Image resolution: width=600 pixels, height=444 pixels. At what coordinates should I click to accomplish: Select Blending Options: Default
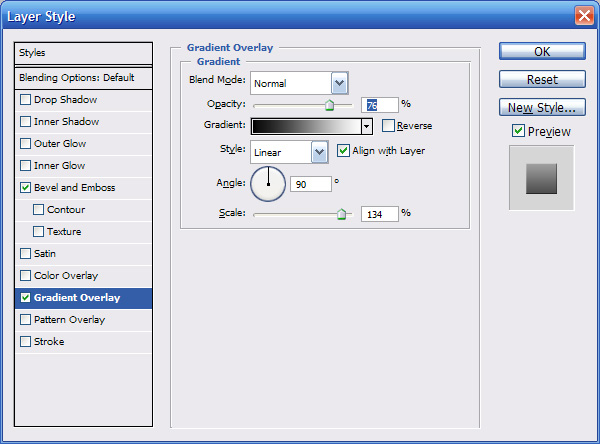click(83, 78)
